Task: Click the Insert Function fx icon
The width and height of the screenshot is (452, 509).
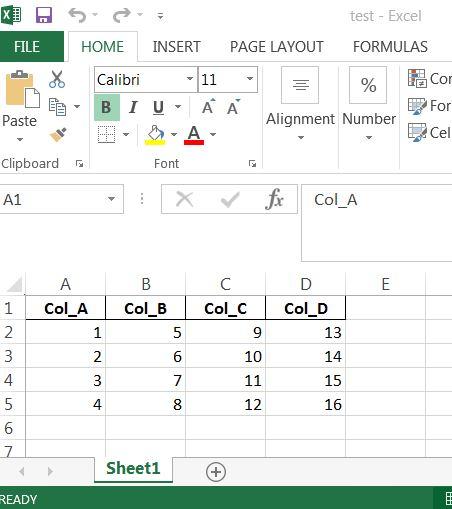Action: [275, 199]
